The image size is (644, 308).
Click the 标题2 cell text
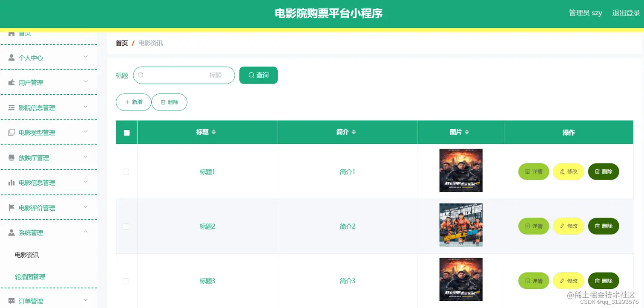click(x=207, y=227)
